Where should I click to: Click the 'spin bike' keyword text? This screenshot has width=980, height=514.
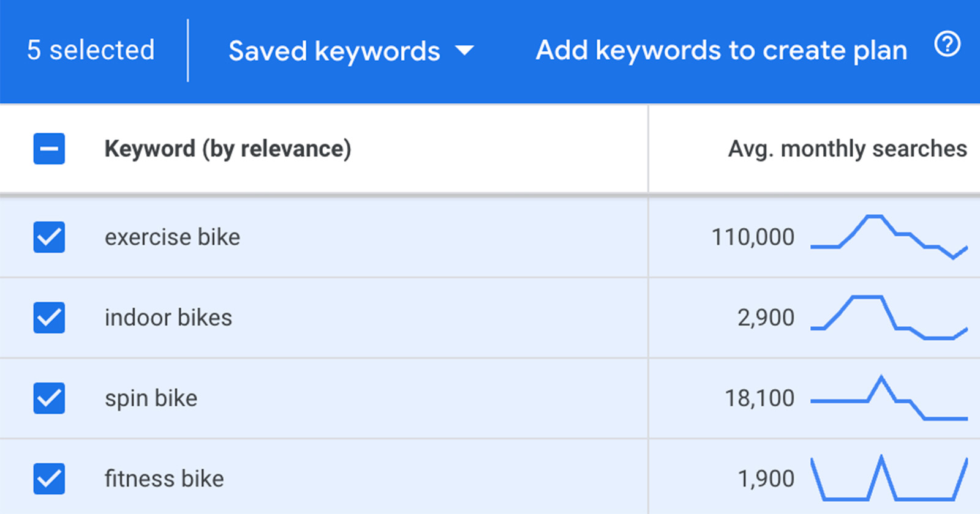151,398
